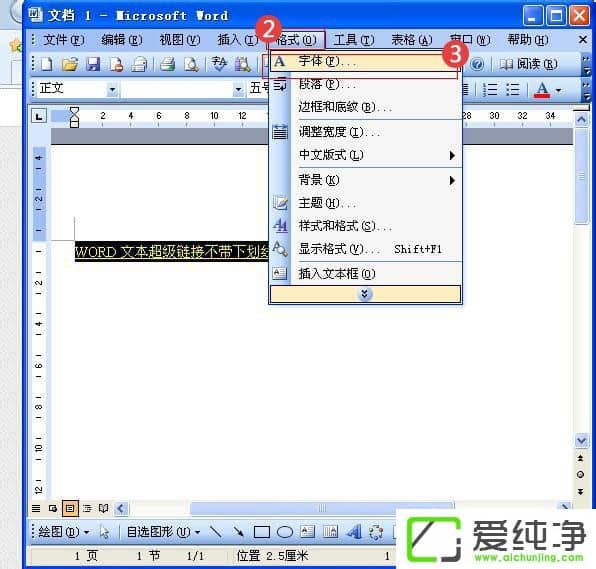Choose 主题(H)... menu entry
Viewport: 596px width, 569px height.
(x=365, y=203)
